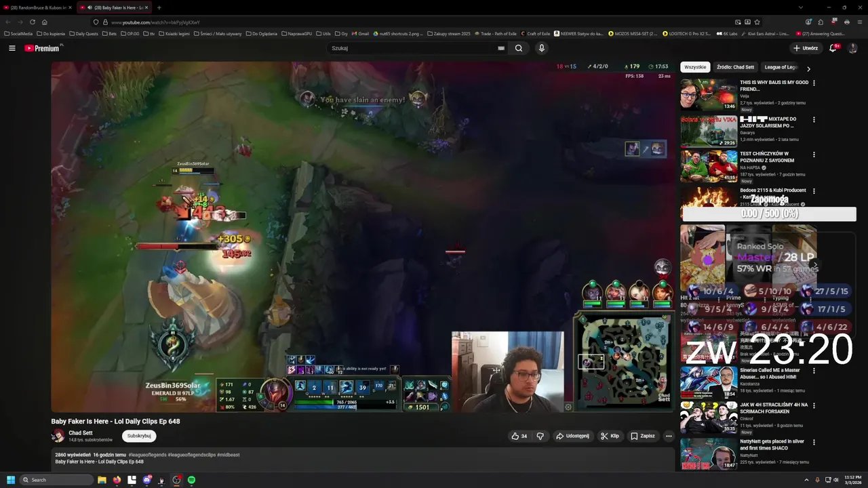This screenshot has width=868, height=488.
Task: Open options for MIXTAPE DO JAZDY video
Action: (x=814, y=119)
